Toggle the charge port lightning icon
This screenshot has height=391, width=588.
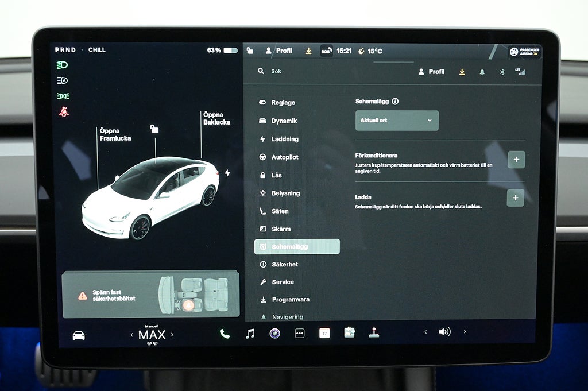click(227, 173)
